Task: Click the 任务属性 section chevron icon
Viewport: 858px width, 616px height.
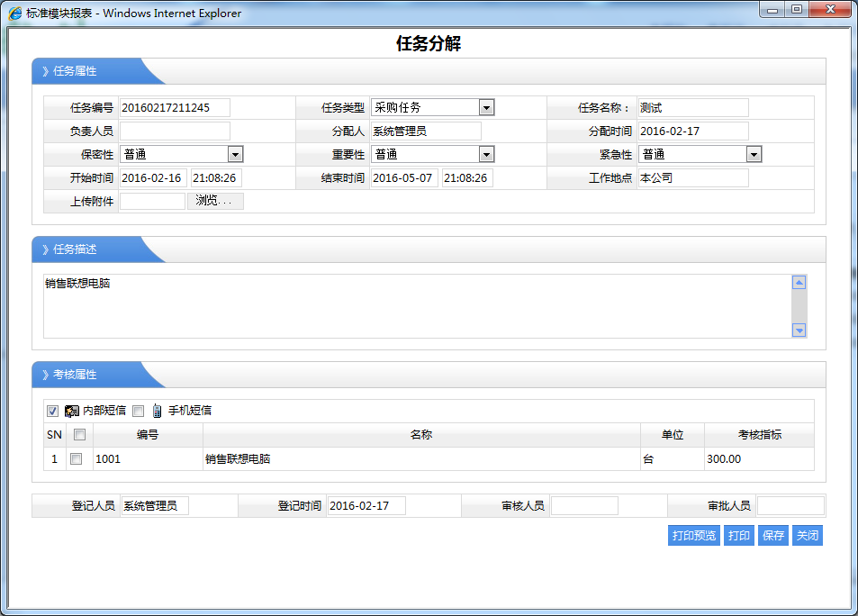Action: tap(45, 71)
